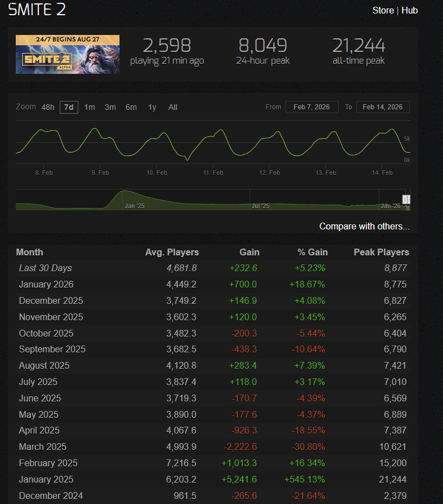The height and width of the screenshot is (504, 443).
Task: Click the May 2025 row label
Action: click(x=38, y=414)
